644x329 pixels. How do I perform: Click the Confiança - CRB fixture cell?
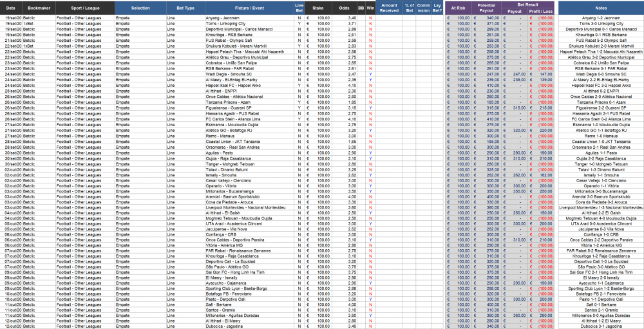coord(250,235)
